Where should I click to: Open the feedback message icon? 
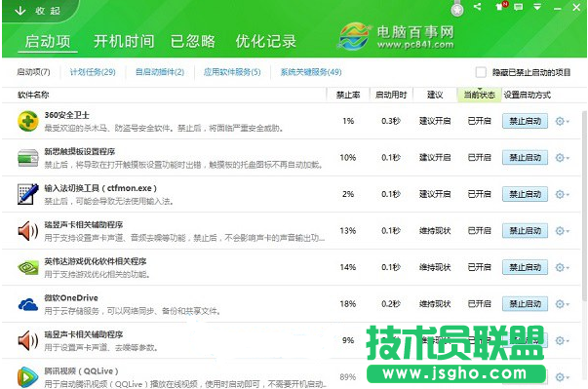click(518, 7)
